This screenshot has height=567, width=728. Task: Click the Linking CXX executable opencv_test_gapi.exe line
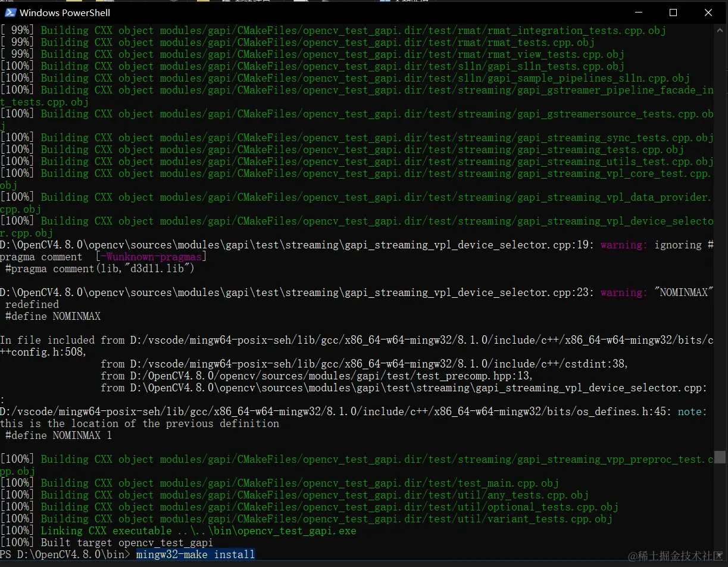pyautogui.click(x=178, y=531)
